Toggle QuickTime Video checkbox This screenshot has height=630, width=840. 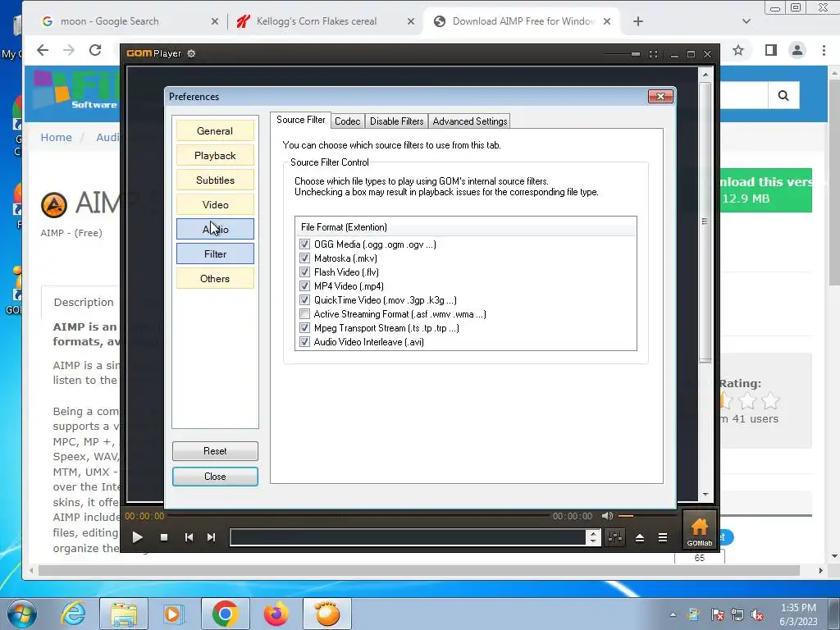[x=304, y=300]
